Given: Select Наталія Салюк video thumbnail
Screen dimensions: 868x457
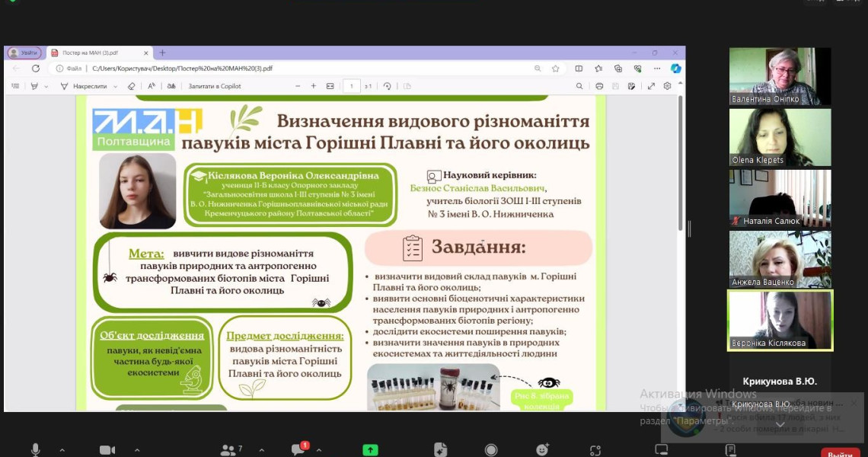Looking at the screenshot, I should [x=780, y=198].
